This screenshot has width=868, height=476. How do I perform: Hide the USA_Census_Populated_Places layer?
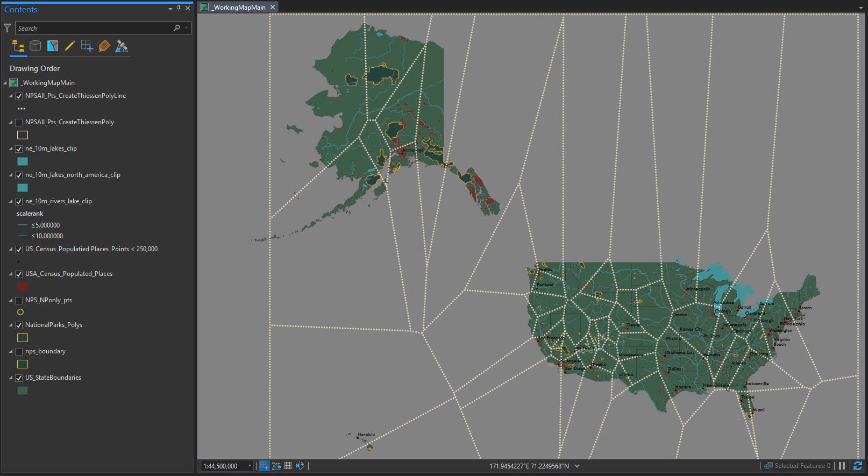tap(19, 274)
